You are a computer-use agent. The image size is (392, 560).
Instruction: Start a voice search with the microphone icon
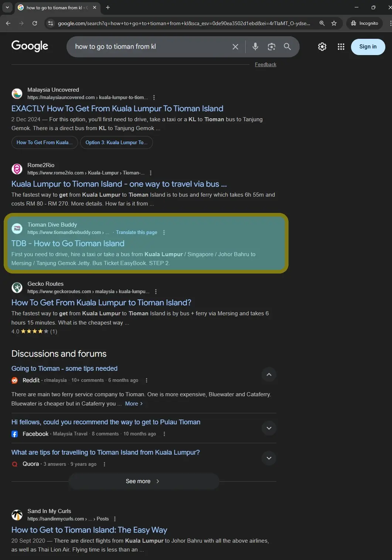click(x=255, y=47)
